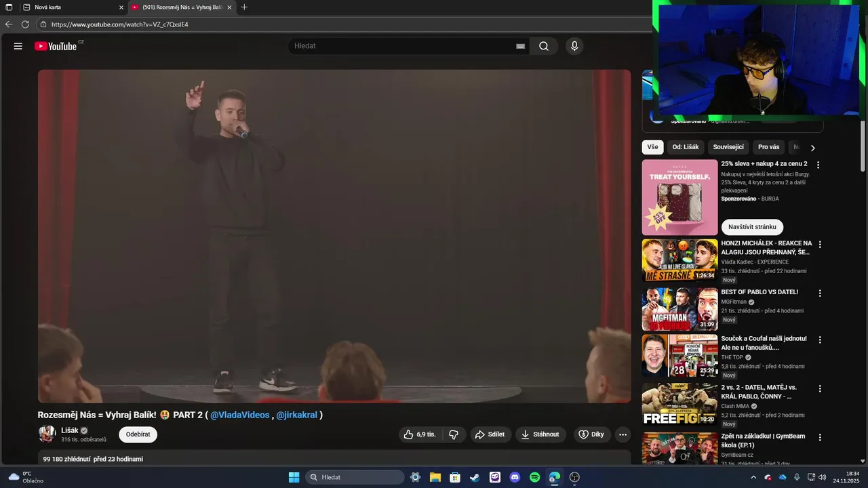Reload the current page

pos(25,24)
